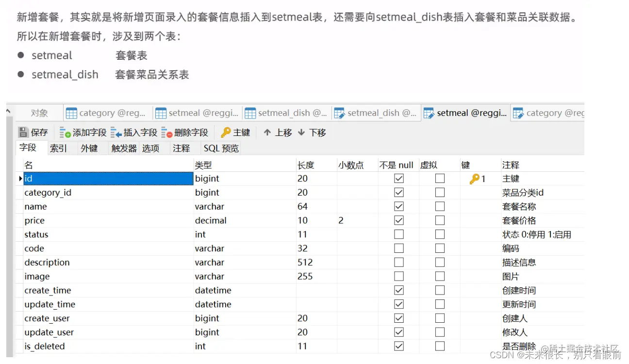Click comment 状态 0:停用 1:启用
Image resolution: width=629 pixels, height=364 pixels.
click(537, 234)
